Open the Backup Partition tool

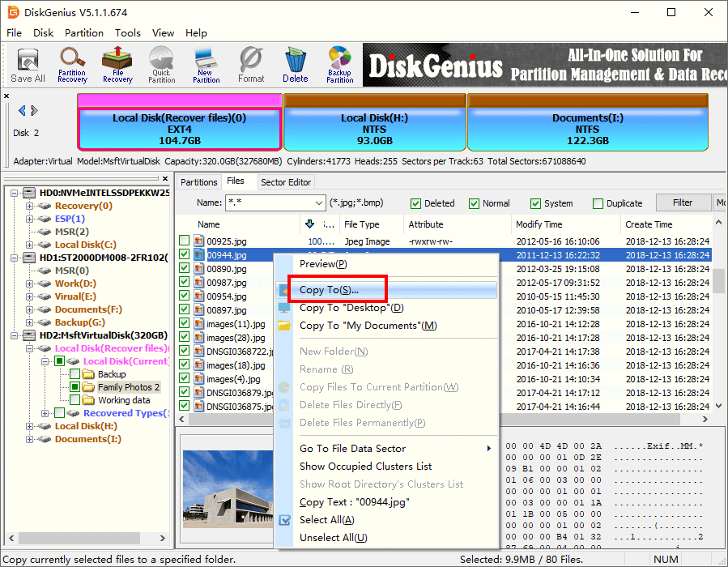tap(339, 66)
